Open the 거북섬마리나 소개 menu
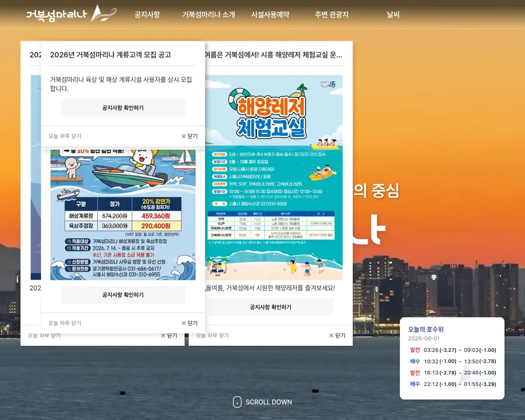 click(x=208, y=14)
